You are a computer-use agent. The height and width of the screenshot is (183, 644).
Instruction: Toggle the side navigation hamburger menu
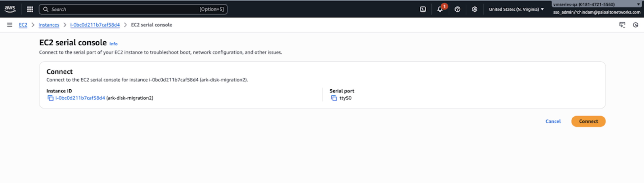point(9,25)
